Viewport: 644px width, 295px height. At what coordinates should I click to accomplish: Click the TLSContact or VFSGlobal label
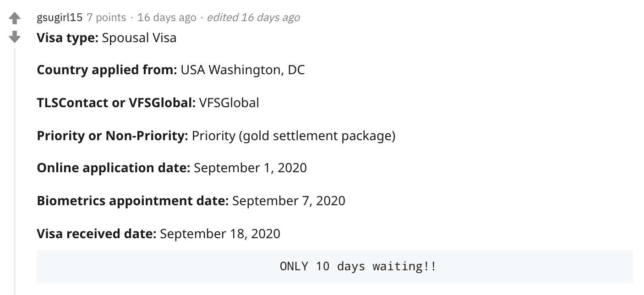116,103
